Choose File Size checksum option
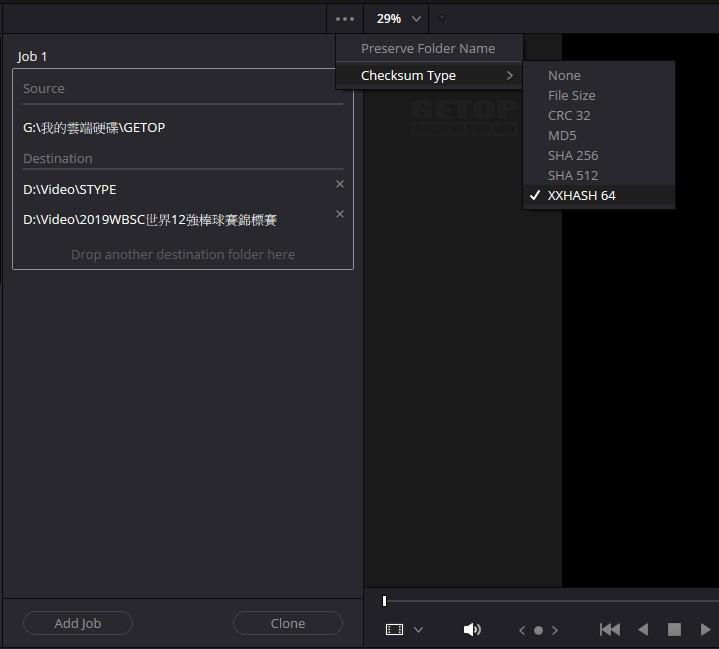The image size is (719, 649). pos(598,95)
